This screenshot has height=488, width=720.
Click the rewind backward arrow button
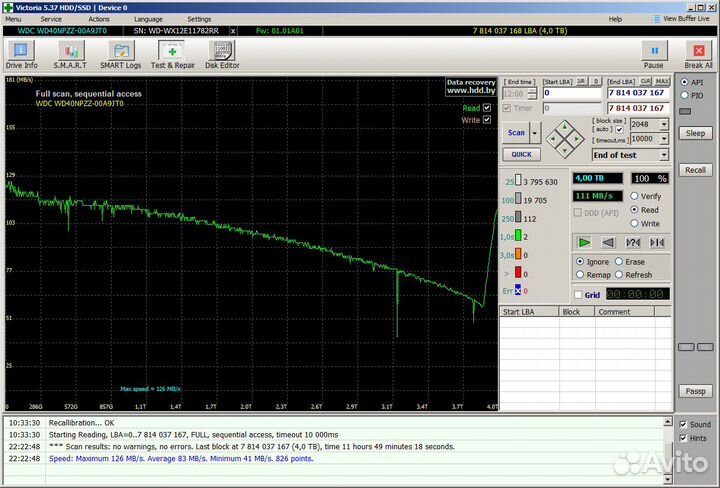[x=608, y=242]
